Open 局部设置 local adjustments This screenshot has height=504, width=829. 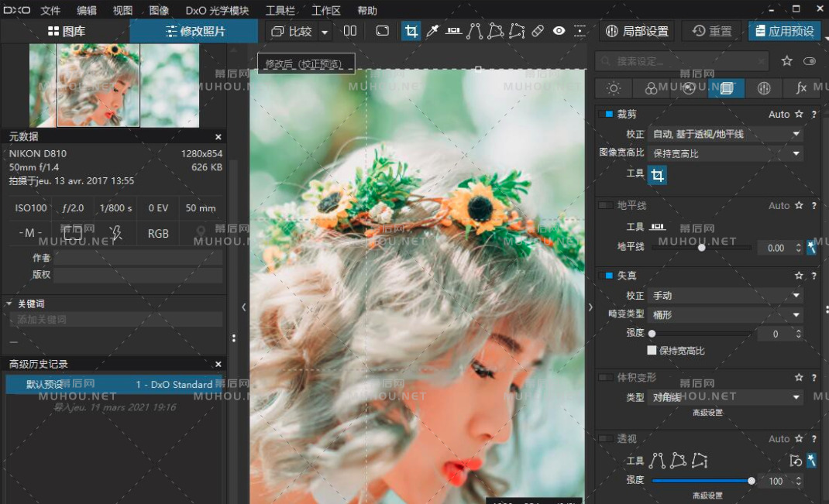coord(637,31)
